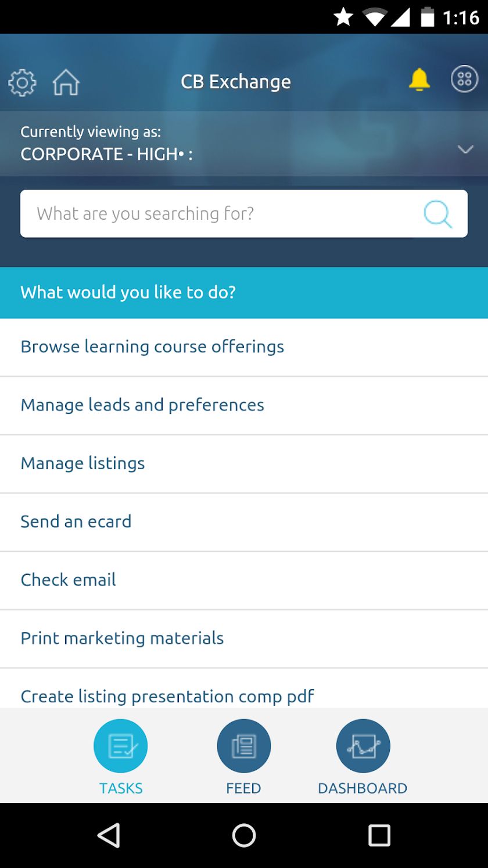
Task: Open settings via the gear icon
Action: coord(22,83)
